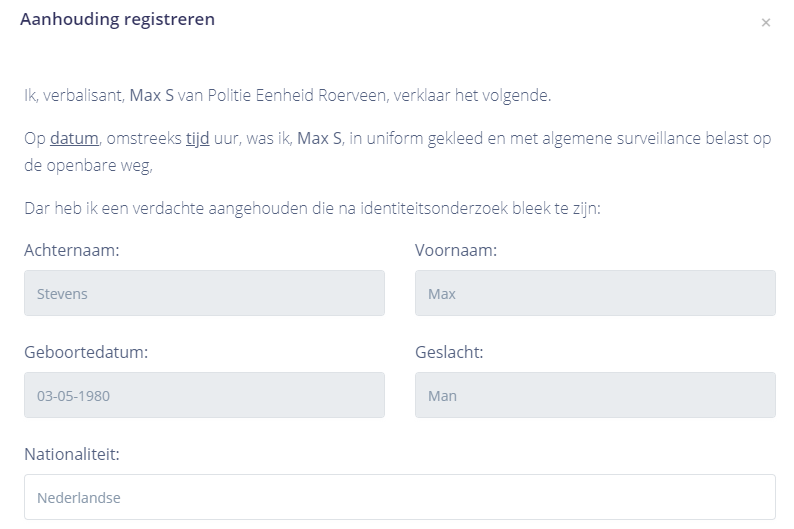Viewport: 794px width, 529px height.
Task: Click the Geslacht label
Action: 449,352
